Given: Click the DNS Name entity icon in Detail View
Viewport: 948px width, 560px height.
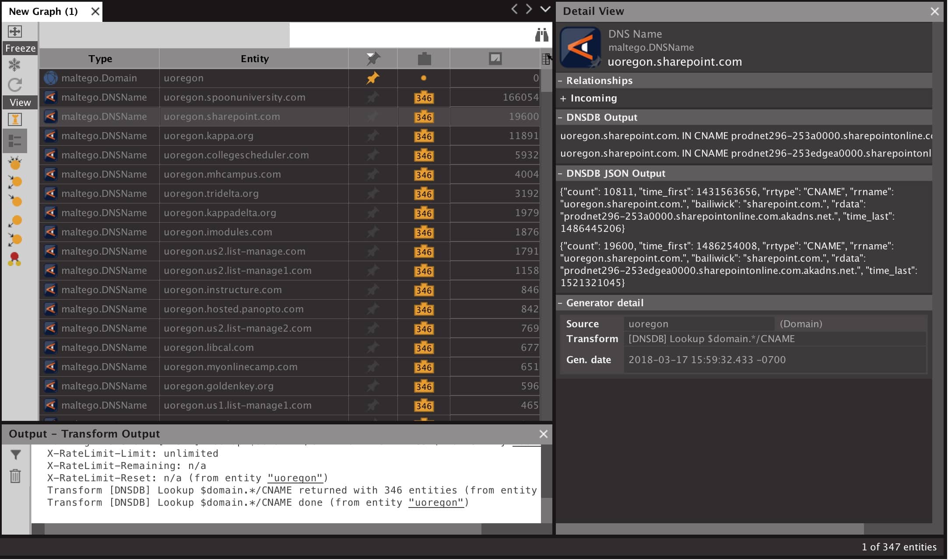Looking at the screenshot, I should [x=580, y=47].
